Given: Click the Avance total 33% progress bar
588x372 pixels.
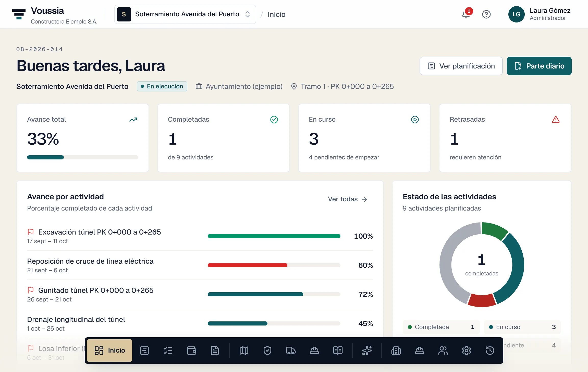Looking at the screenshot, I should pyautogui.click(x=83, y=157).
